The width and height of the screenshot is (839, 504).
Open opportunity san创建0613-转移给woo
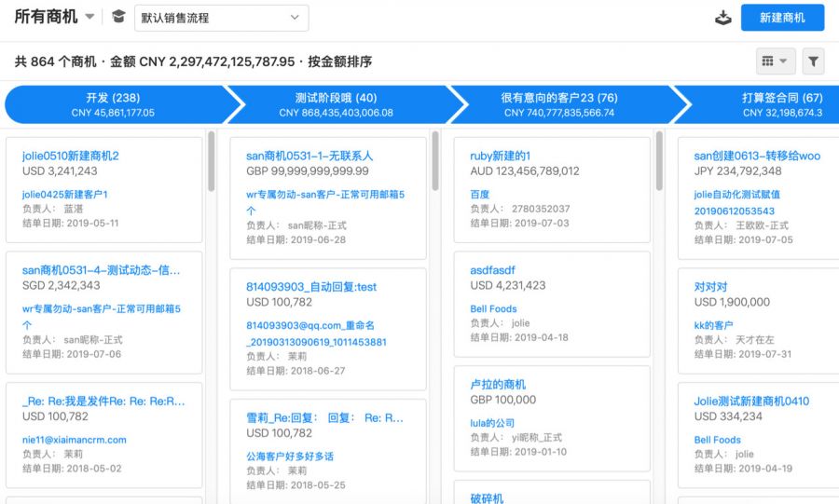point(757,157)
